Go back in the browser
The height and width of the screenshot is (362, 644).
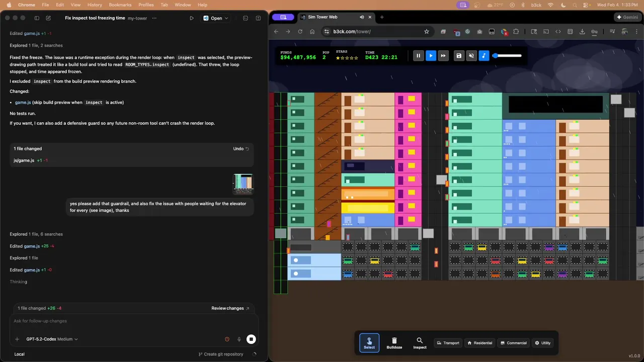276,32
